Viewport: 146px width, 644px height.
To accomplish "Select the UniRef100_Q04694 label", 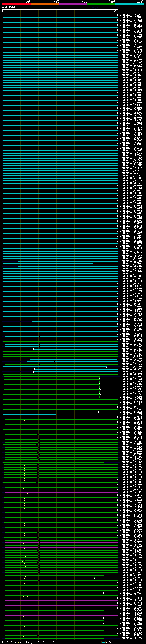I will point(131,108).
